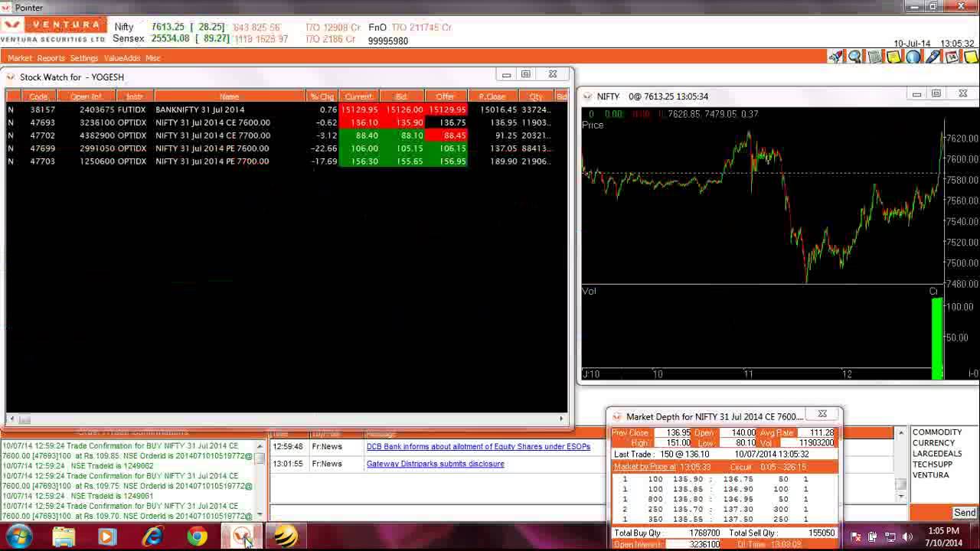Open the Market menu
Screen dimensions: 980x551
pyautogui.click(x=20, y=58)
